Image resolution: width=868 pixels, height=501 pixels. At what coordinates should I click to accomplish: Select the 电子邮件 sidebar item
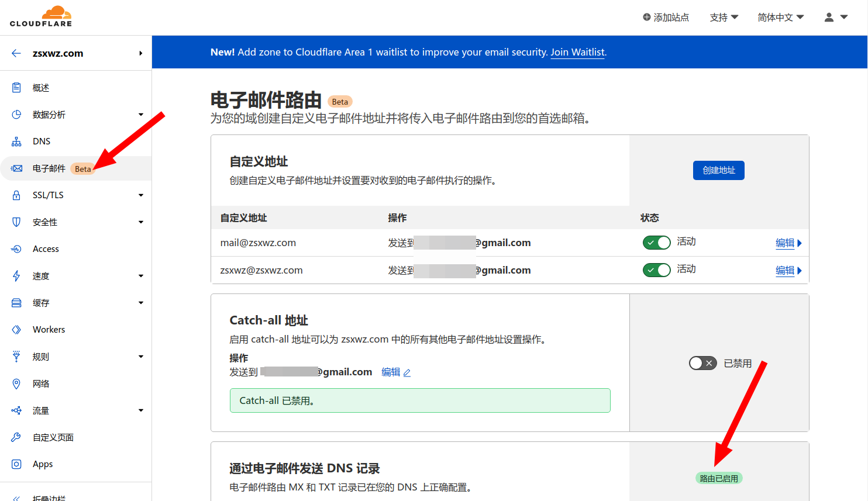pyautogui.click(x=76, y=168)
